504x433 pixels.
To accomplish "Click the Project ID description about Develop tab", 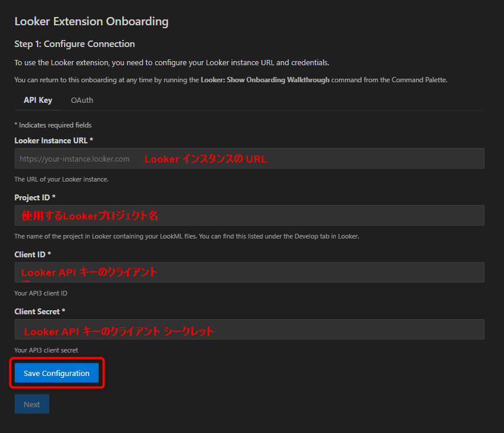I will (187, 236).
